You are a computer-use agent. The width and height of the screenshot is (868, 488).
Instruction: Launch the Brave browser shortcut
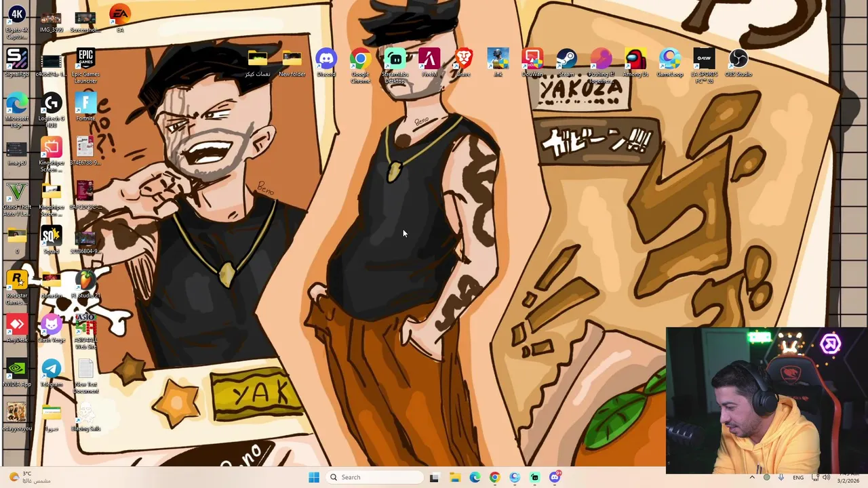[464, 63]
